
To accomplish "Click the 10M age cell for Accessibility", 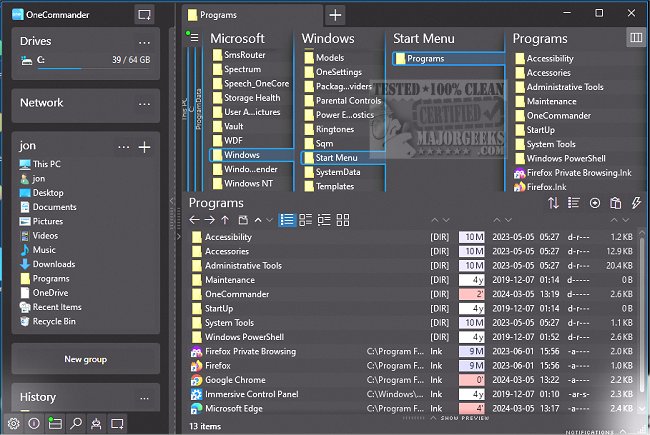I will point(472,237).
